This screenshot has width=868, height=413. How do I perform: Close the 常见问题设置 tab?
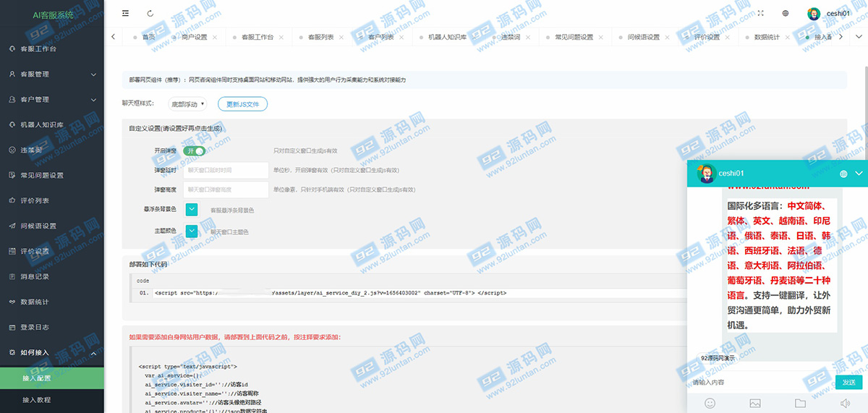[x=601, y=37]
